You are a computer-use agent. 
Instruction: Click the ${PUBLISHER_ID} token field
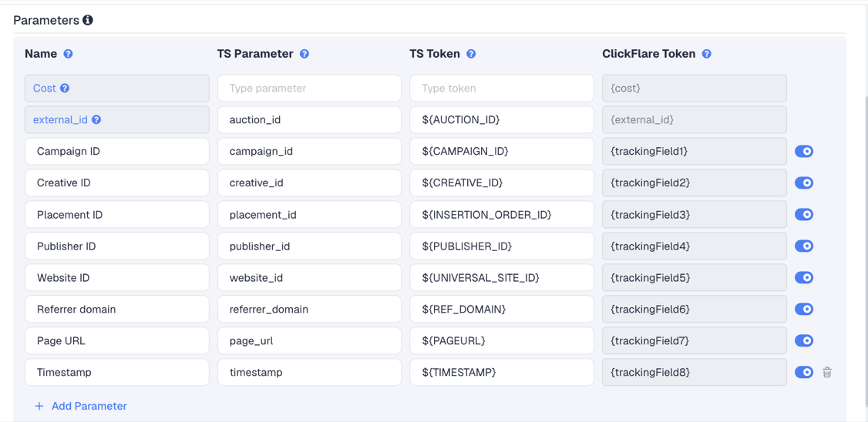[502, 246]
